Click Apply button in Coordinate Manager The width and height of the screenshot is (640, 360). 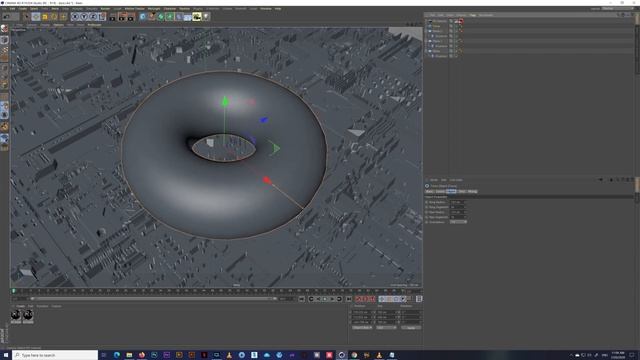point(411,327)
